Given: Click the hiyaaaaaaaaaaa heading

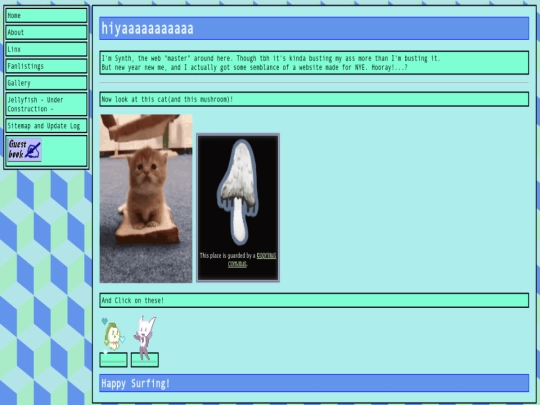Looking at the screenshot, I should (x=314, y=28).
